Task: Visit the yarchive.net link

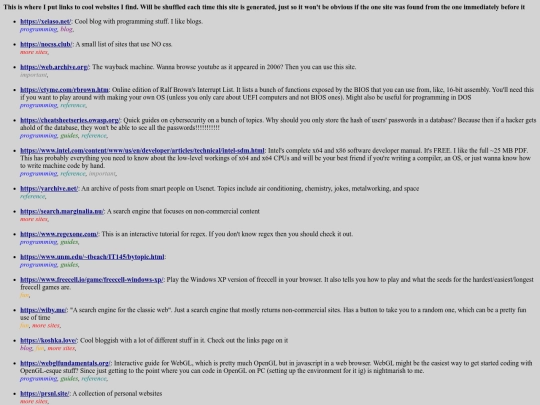Action: [x=49, y=188]
